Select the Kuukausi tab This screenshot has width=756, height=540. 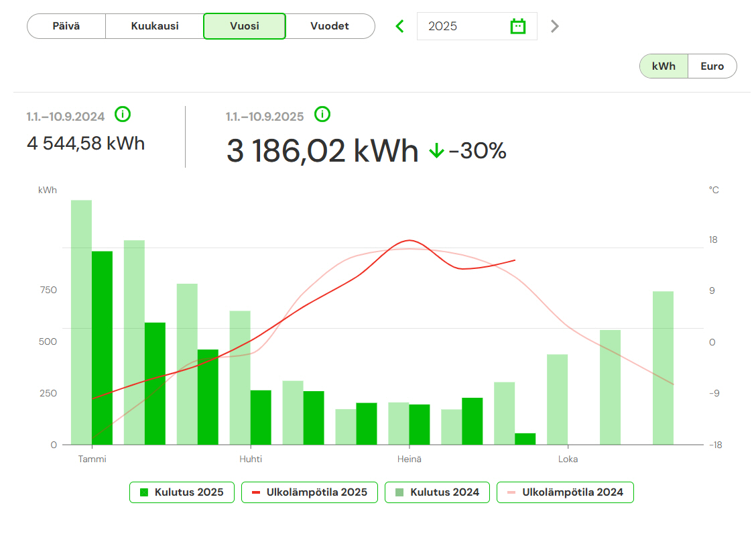[155, 26]
